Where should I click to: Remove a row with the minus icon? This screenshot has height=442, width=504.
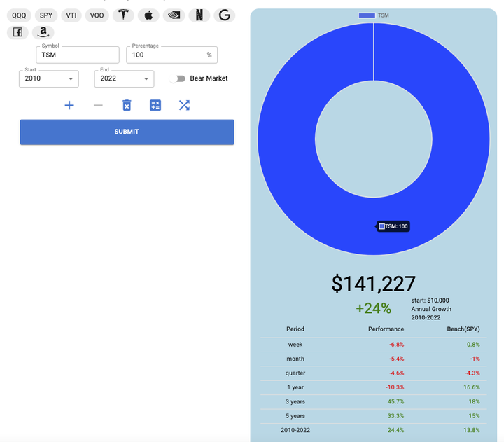tap(98, 105)
